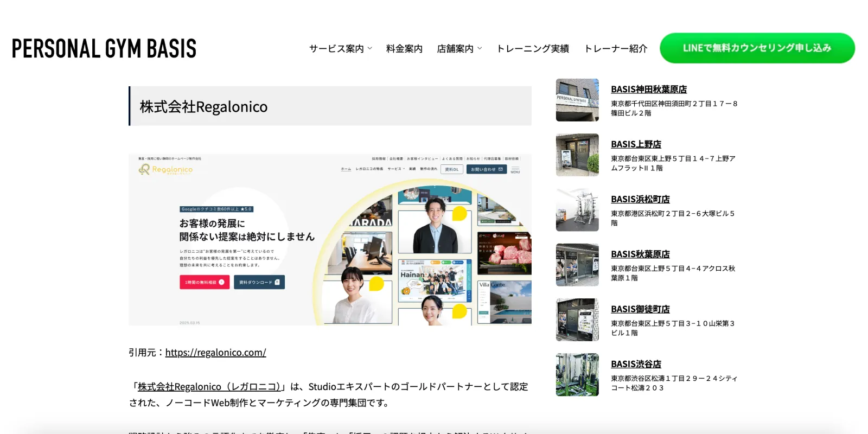
Task: Follow the 株式会社Regalonico（レガロニコ） text link
Action: (x=209, y=387)
